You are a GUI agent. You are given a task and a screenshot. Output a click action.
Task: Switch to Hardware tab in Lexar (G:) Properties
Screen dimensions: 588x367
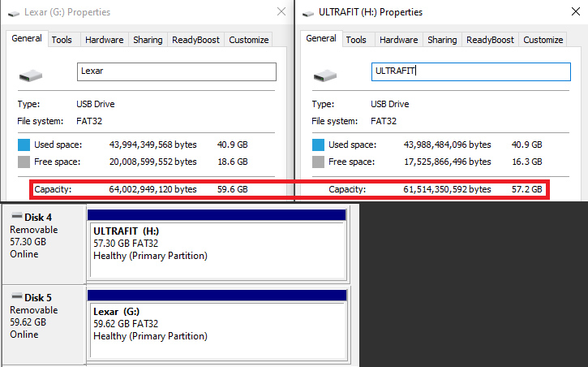click(105, 40)
